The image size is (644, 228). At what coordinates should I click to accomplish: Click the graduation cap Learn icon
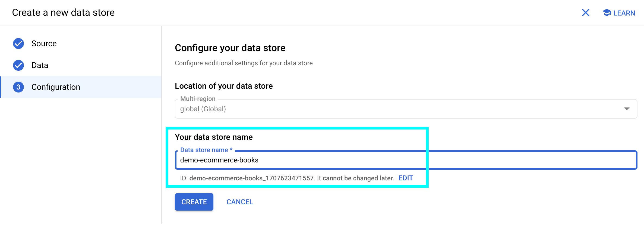click(x=607, y=13)
